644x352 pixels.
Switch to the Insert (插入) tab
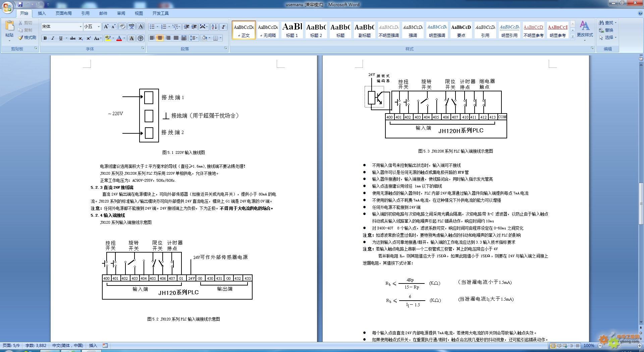(x=42, y=13)
